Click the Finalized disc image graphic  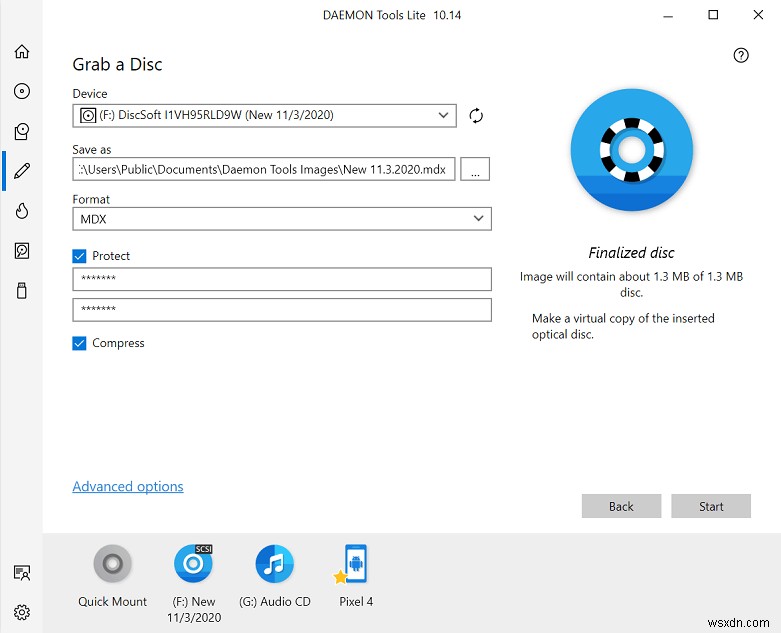point(632,150)
